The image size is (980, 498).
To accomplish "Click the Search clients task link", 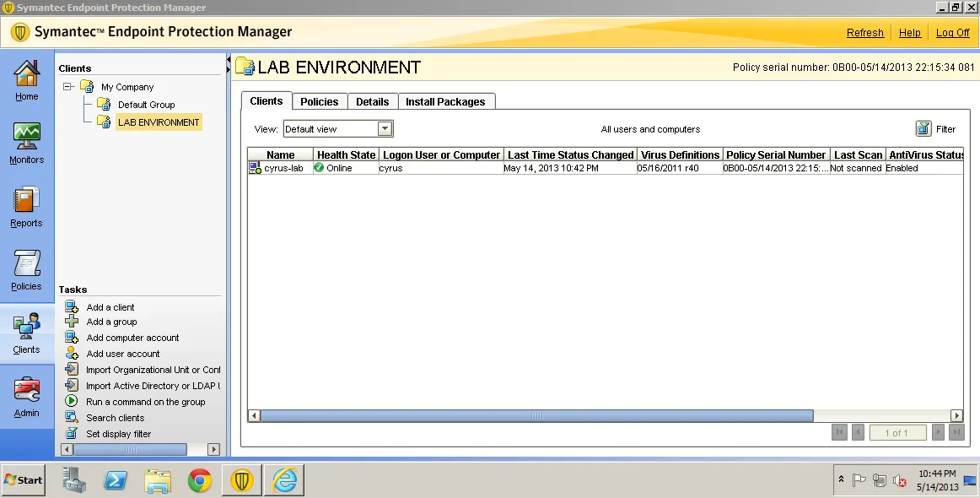I will pyautogui.click(x=115, y=418).
